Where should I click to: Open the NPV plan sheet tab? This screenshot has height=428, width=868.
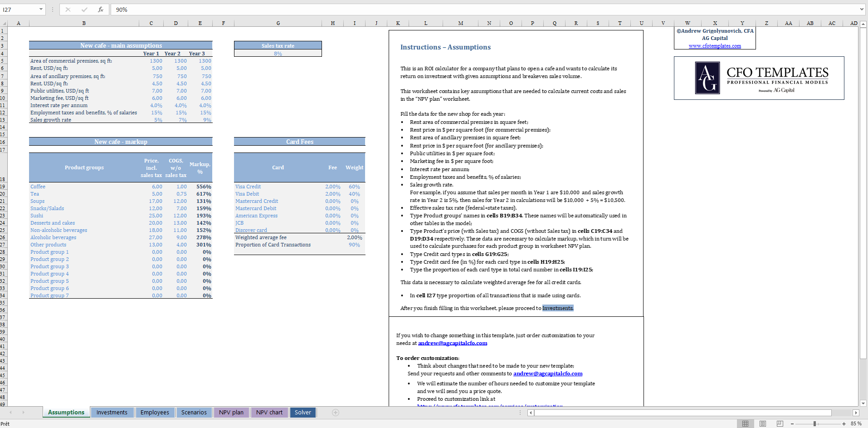coord(231,413)
